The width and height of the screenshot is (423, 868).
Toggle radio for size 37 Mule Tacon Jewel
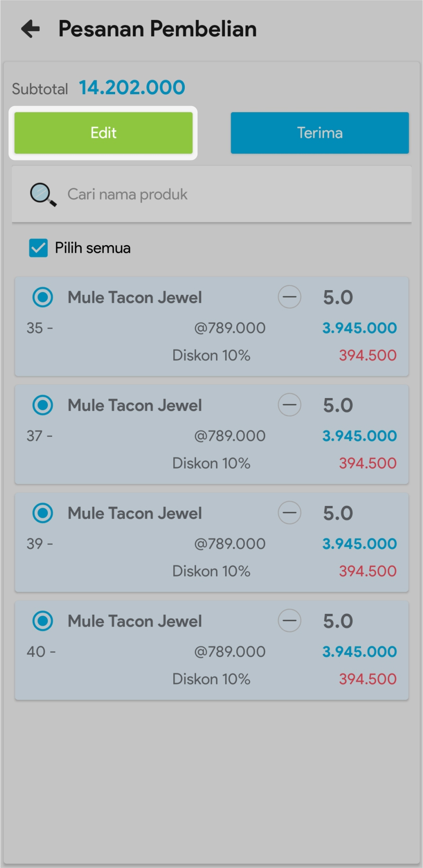[43, 406]
